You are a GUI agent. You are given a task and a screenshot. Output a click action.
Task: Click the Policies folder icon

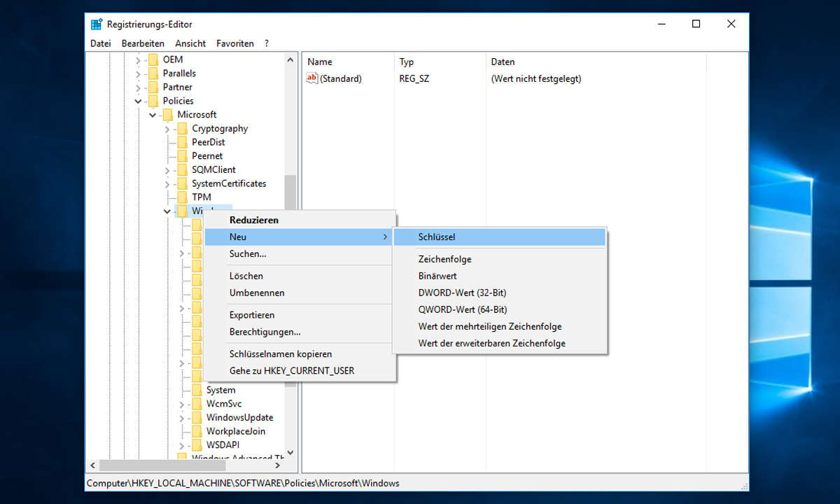click(153, 101)
